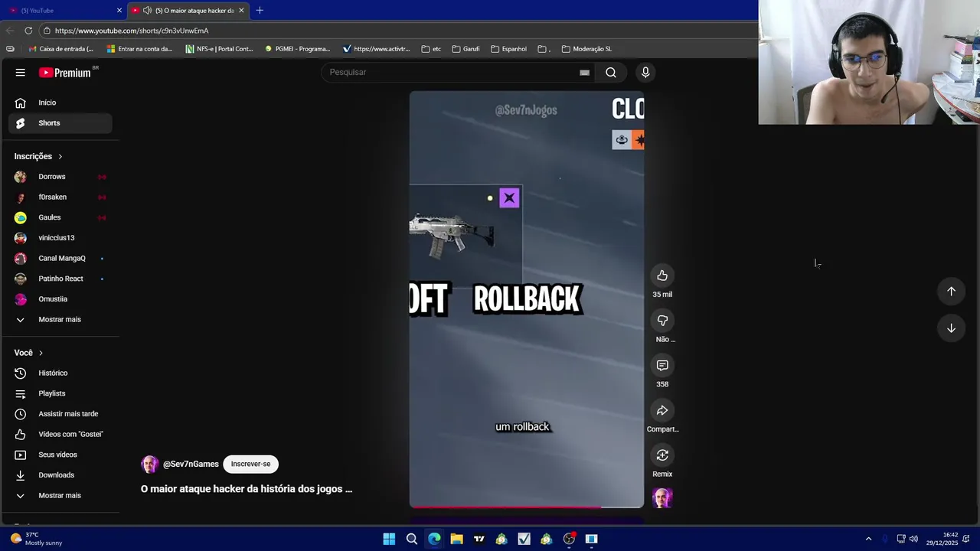Go to previous Short with up arrow
This screenshot has height=551, width=980.
[x=951, y=291]
